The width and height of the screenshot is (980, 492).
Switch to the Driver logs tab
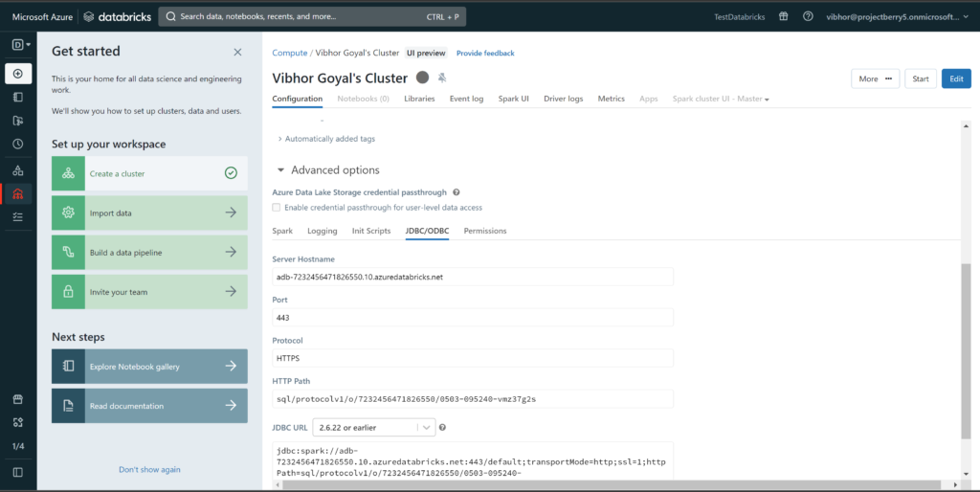tap(563, 99)
